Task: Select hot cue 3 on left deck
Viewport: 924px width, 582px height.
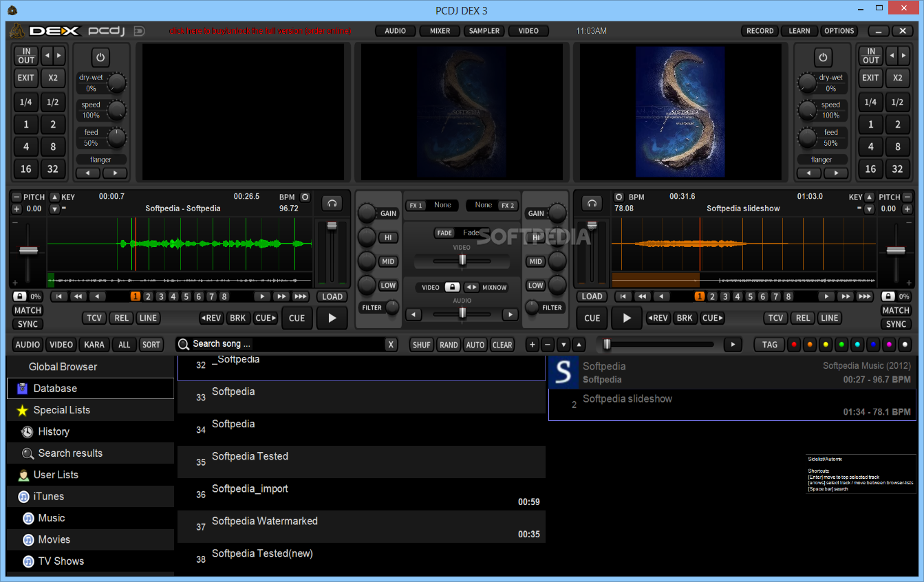Action: tap(160, 297)
